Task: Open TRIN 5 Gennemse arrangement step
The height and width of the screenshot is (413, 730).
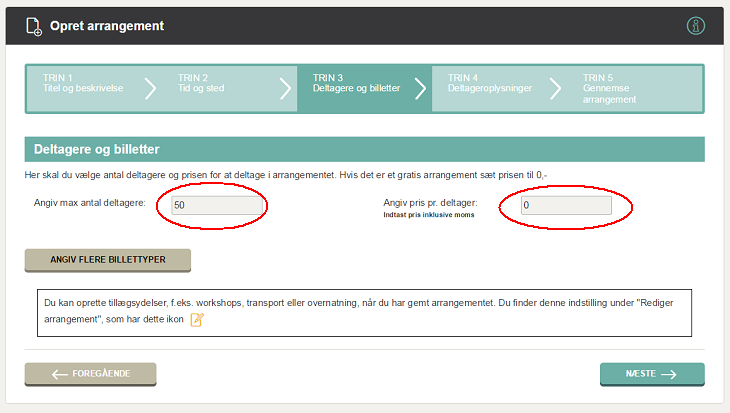Action: (620, 88)
